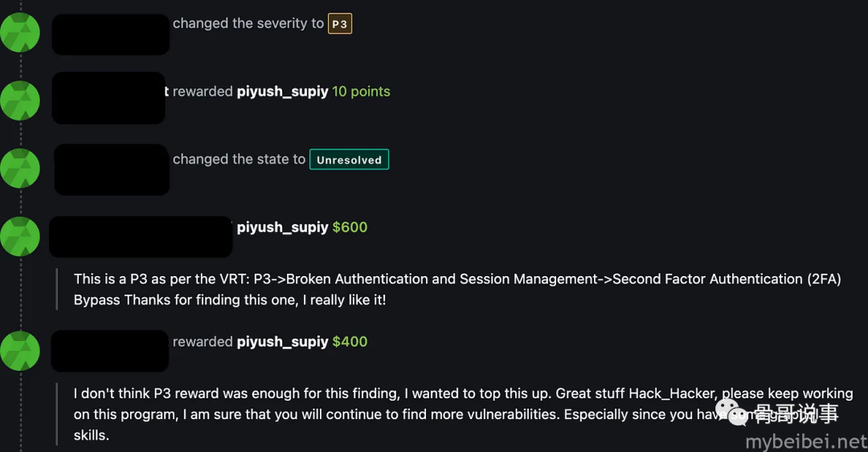Click the avatar beside the Unresolved state change
Viewport: 868px width, 452px height.
tap(20, 168)
